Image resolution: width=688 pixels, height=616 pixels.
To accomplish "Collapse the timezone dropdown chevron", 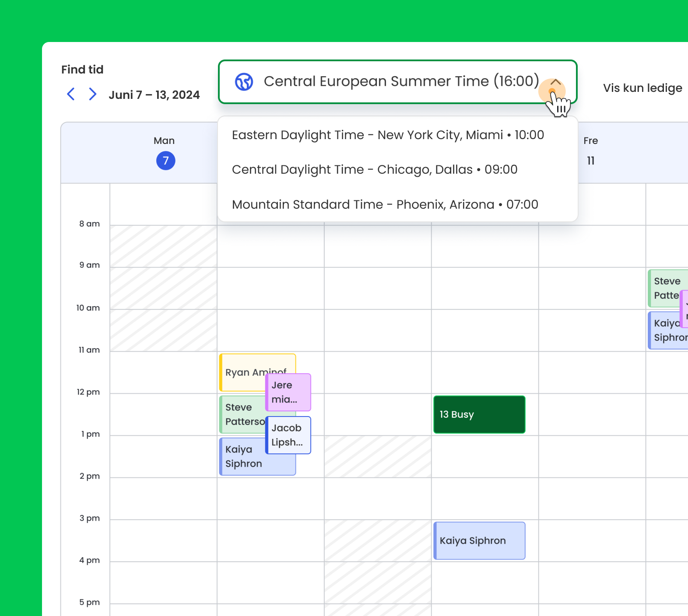I will pyautogui.click(x=555, y=82).
